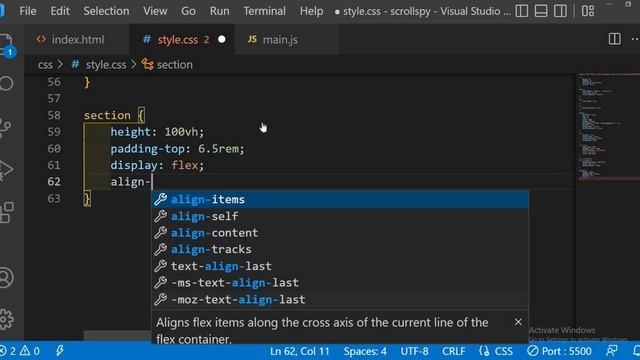This screenshot has width=640, height=360.
Task: Click line number 56 in gutter
Action: pyautogui.click(x=54, y=82)
